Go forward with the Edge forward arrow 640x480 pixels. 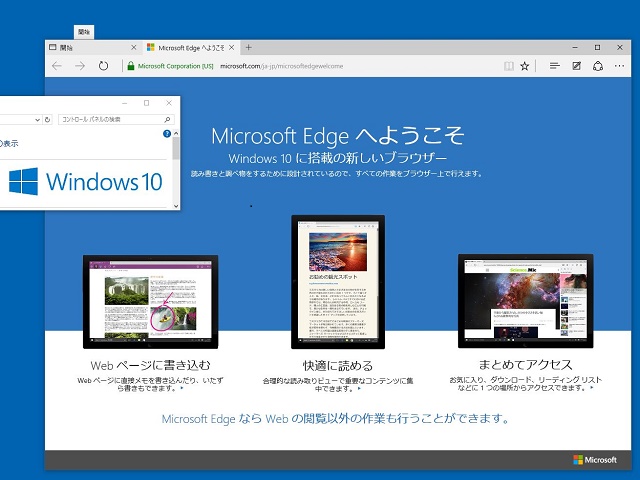tap(80, 66)
